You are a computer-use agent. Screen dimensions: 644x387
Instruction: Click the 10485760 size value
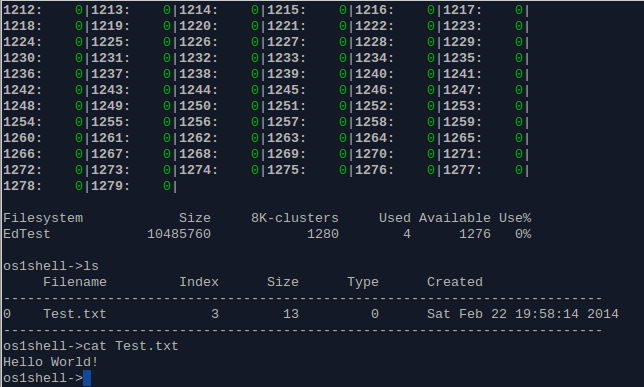click(x=179, y=234)
